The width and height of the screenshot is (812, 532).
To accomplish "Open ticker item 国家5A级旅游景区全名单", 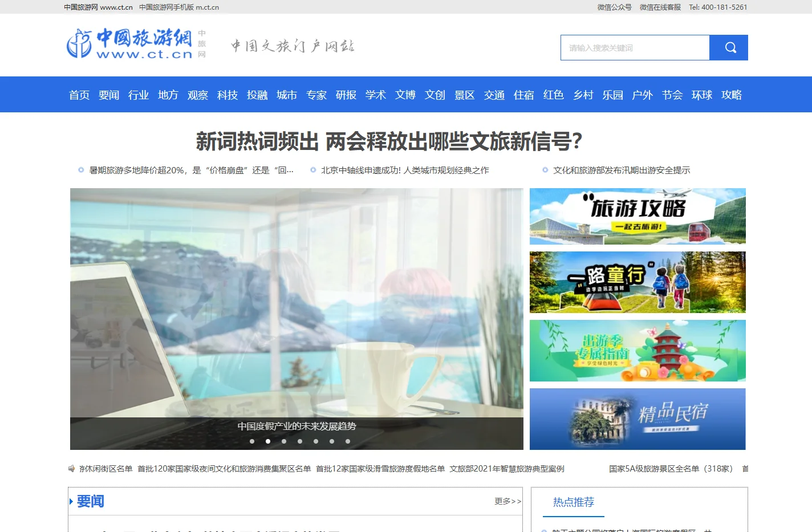I will [x=671, y=469].
